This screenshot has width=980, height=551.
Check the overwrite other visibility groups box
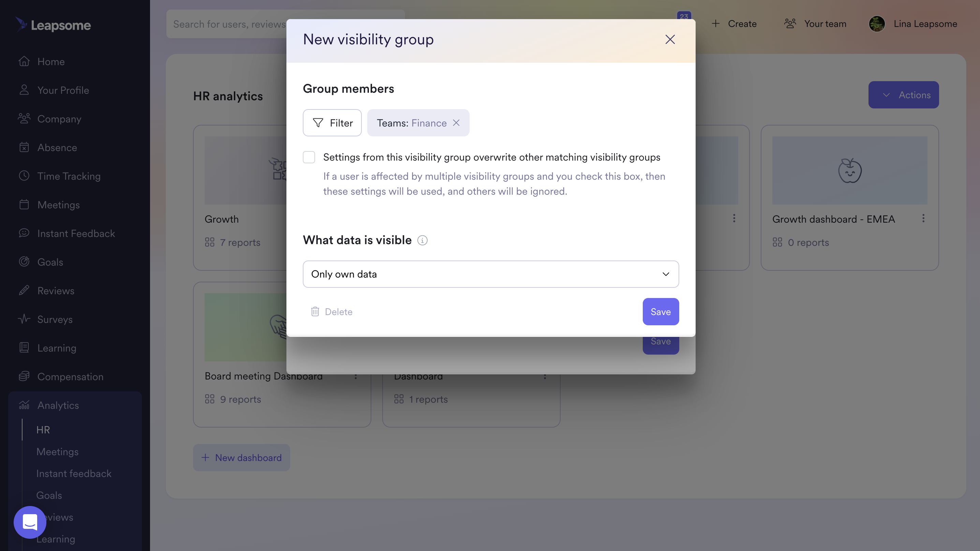pos(309,157)
